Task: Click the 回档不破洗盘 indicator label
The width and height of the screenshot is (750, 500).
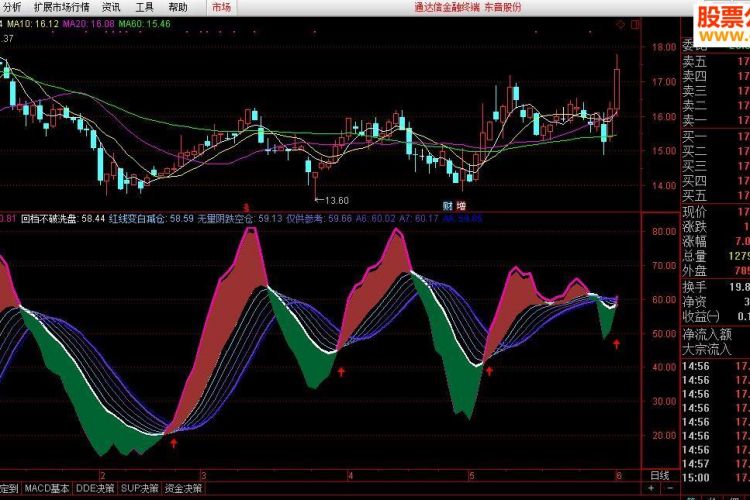Action: click(49, 219)
